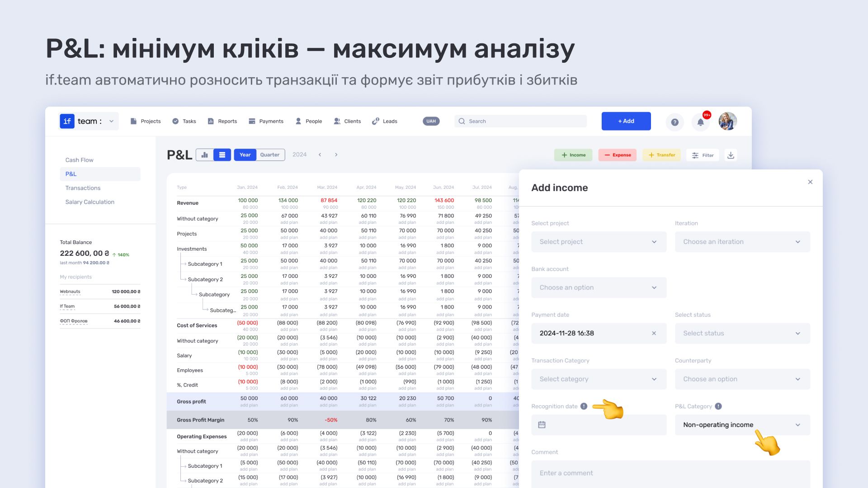Open Salary Calculation in sidebar
The image size is (868, 488).
coord(90,202)
